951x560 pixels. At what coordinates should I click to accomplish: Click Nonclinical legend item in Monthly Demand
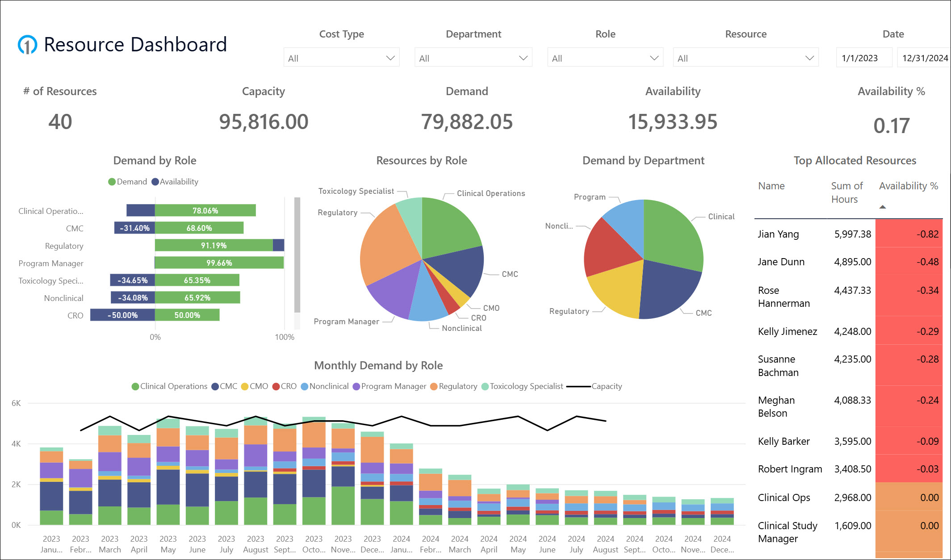(325, 386)
